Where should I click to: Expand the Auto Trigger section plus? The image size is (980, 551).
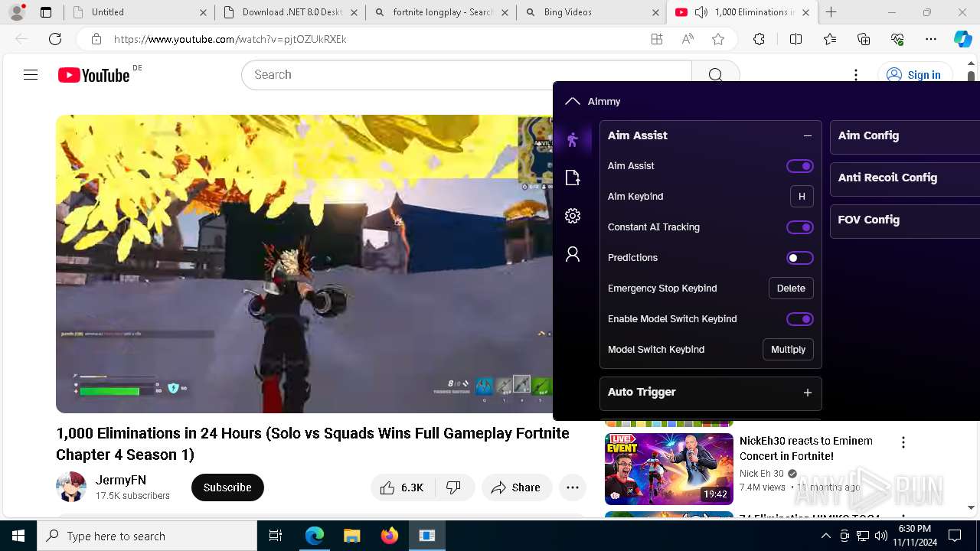(807, 393)
